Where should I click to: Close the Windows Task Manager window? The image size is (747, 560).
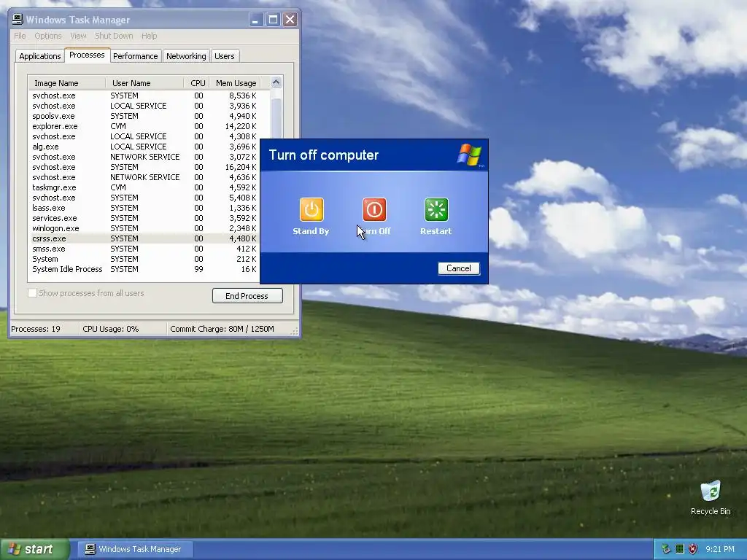(290, 20)
